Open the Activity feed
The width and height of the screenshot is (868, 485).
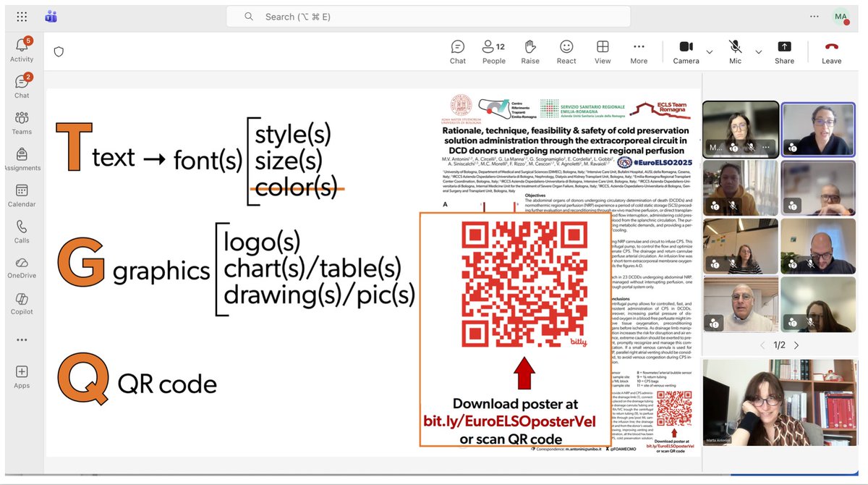(22, 49)
